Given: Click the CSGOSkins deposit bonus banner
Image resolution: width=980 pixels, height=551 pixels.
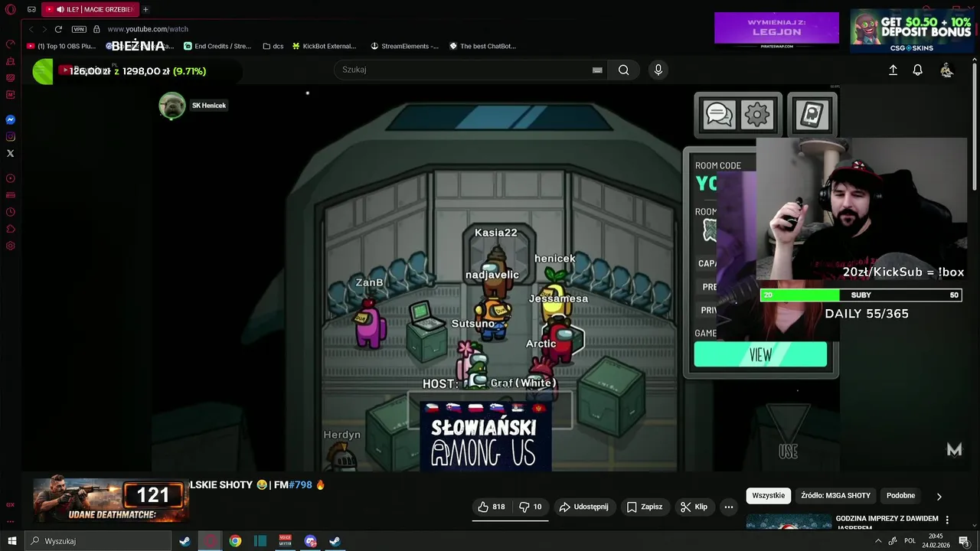Looking at the screenshot, I should 911,31.
